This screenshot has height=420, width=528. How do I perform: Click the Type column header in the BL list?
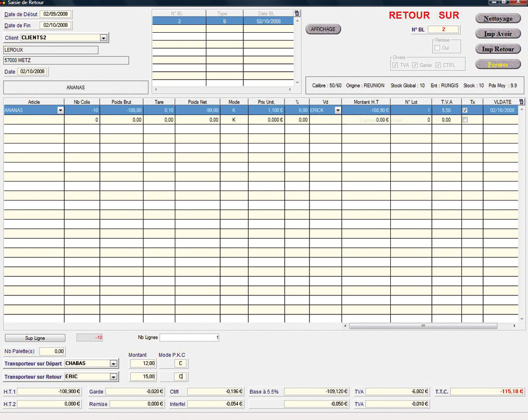(224, 14)
